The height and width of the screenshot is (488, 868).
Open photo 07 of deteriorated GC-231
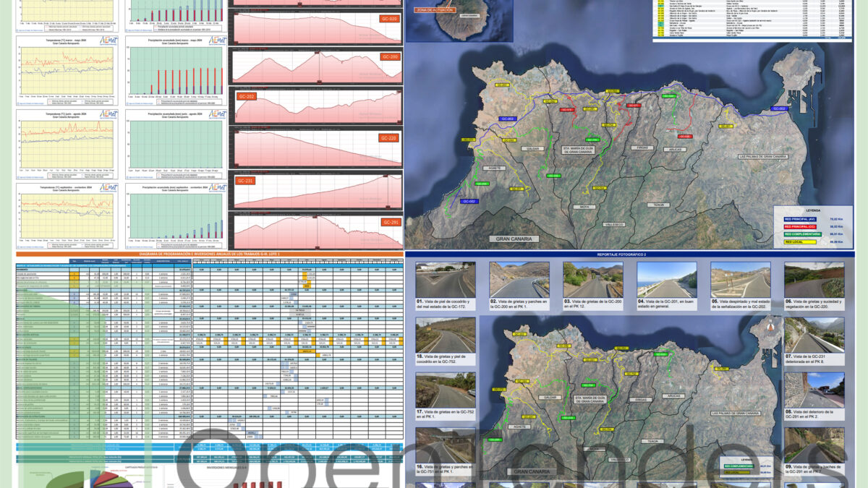point(814,335)
